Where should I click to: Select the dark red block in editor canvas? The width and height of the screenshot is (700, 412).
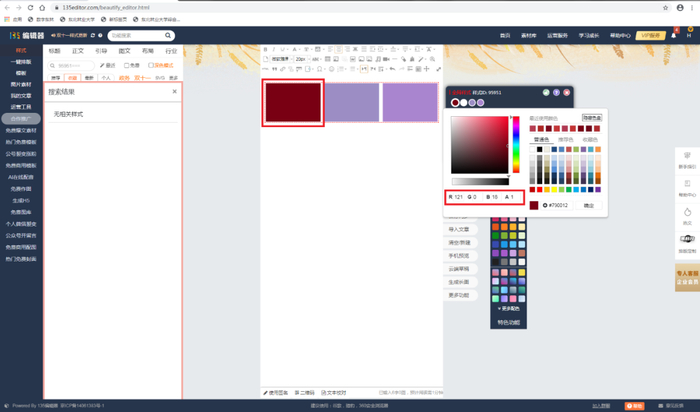pos(293,103)
